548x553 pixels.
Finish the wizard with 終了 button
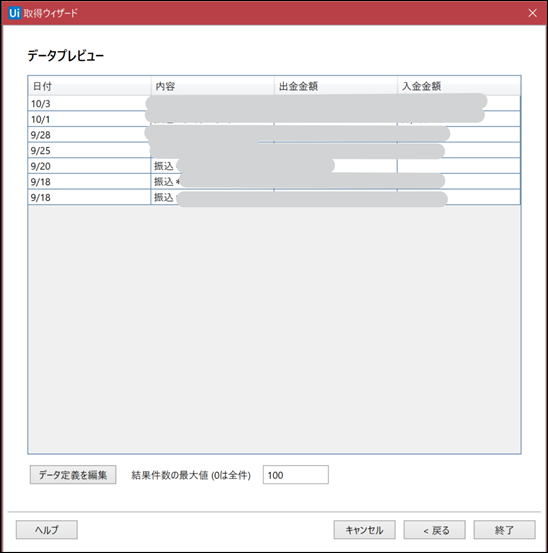point(504,530)
